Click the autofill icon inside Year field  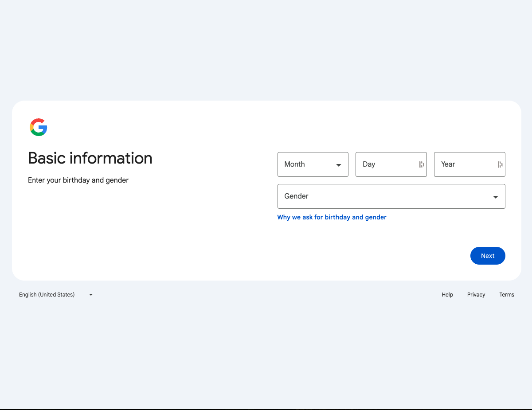[x=500, y=164]
